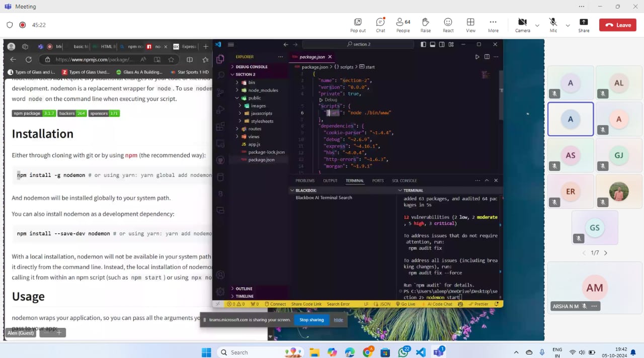Screen dimensions: 644x358
Task: Open Extensions view in VS Code
Action: click(220, 127)
